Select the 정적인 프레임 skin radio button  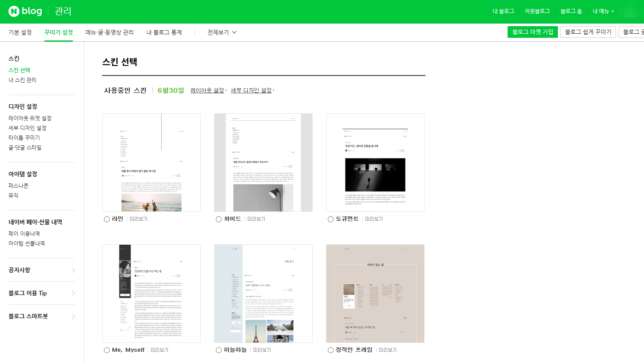coord(330,350)
